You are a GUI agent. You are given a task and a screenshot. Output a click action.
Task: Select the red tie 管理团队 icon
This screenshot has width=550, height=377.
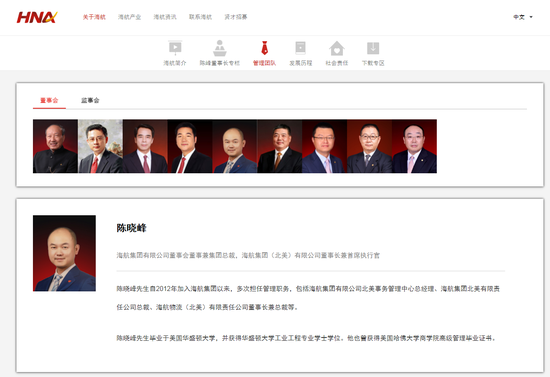point(264,48)
